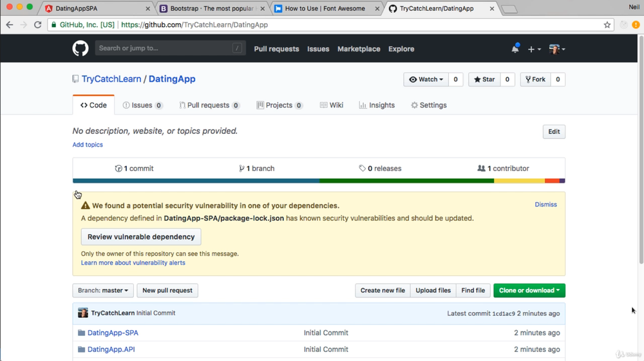Open the TryCatchLearn owner link
This screenshot has height=361, width=644.
[111, 79]
